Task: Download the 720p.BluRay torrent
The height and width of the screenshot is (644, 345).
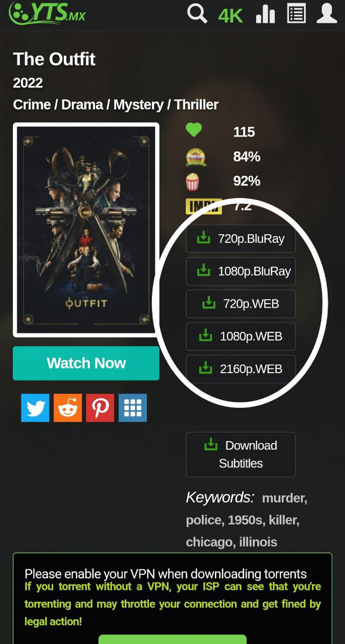Action: click(240, 239)
